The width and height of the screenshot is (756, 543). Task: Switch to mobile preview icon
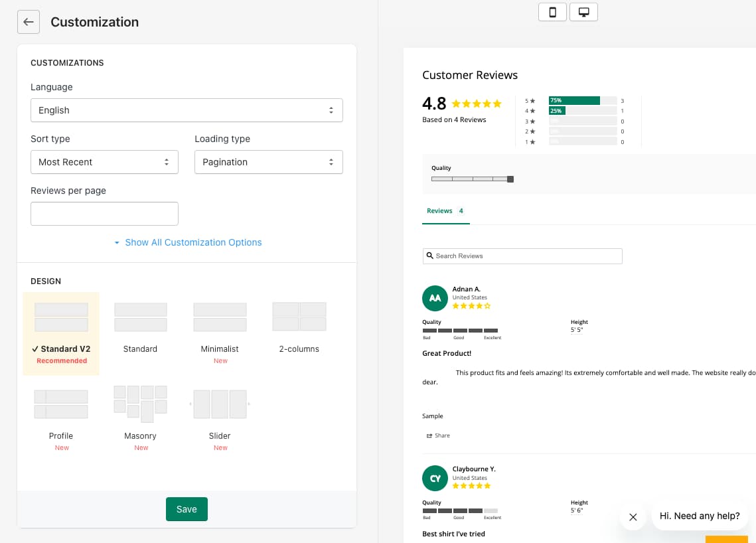552,12
